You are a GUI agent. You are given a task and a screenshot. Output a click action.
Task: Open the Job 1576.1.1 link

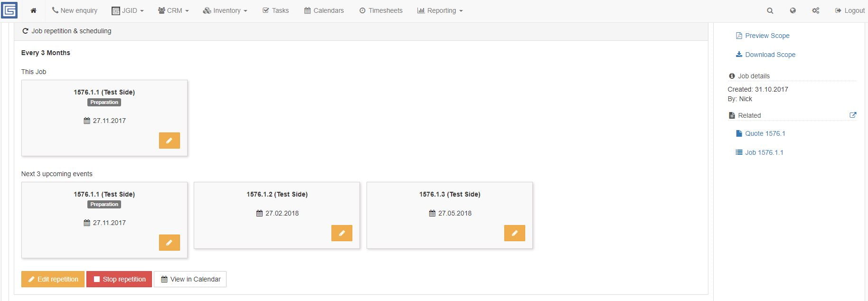764,152
